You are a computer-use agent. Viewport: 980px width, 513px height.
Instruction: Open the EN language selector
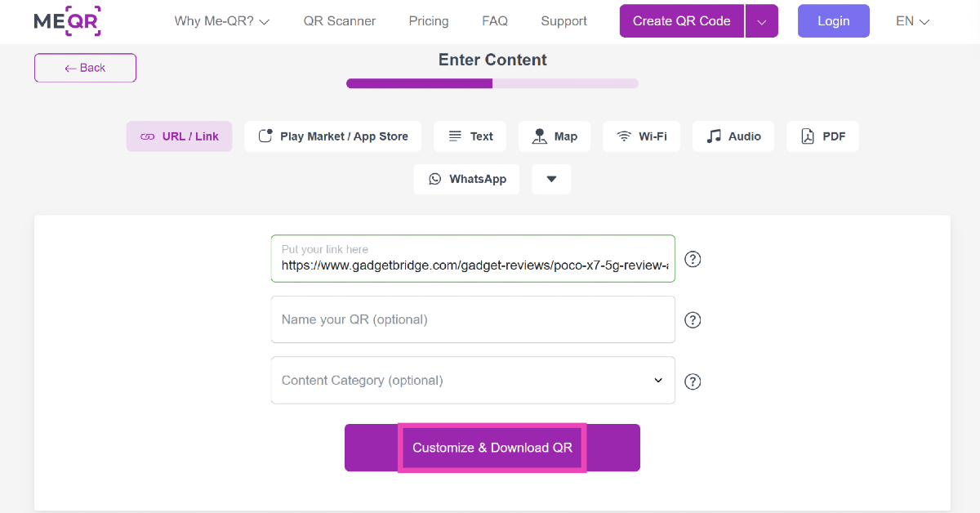912,21
